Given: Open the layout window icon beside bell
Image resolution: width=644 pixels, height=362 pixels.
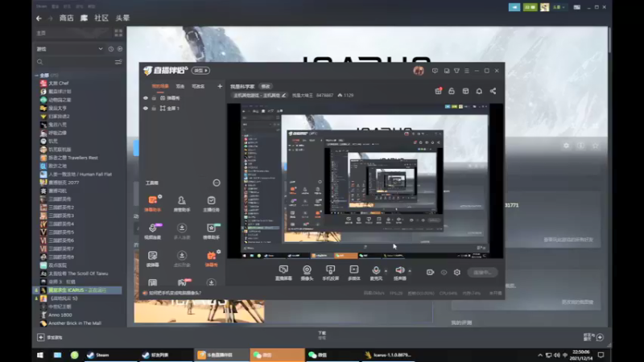Looking at the screenshot, I should coord(465,91).
